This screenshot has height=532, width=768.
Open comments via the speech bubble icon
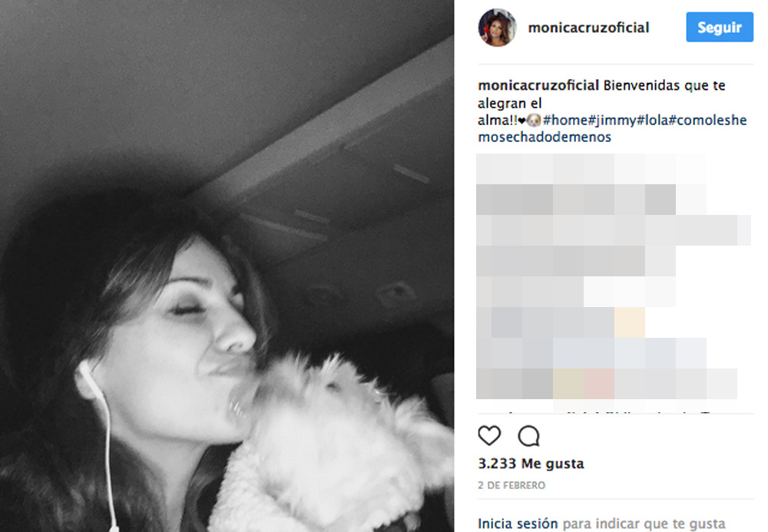pos(529,435)
